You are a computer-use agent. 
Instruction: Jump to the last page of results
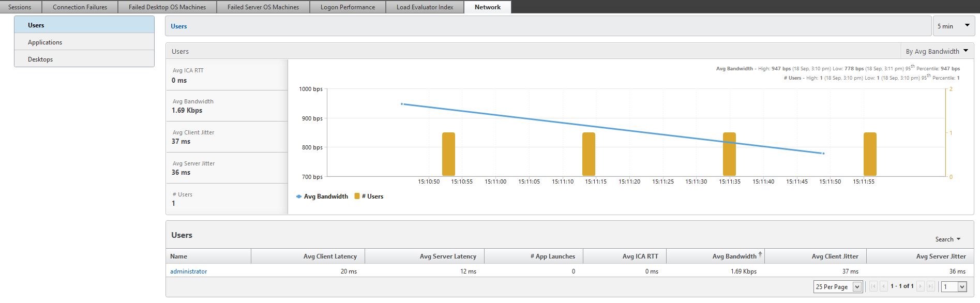tap(931, 286)
